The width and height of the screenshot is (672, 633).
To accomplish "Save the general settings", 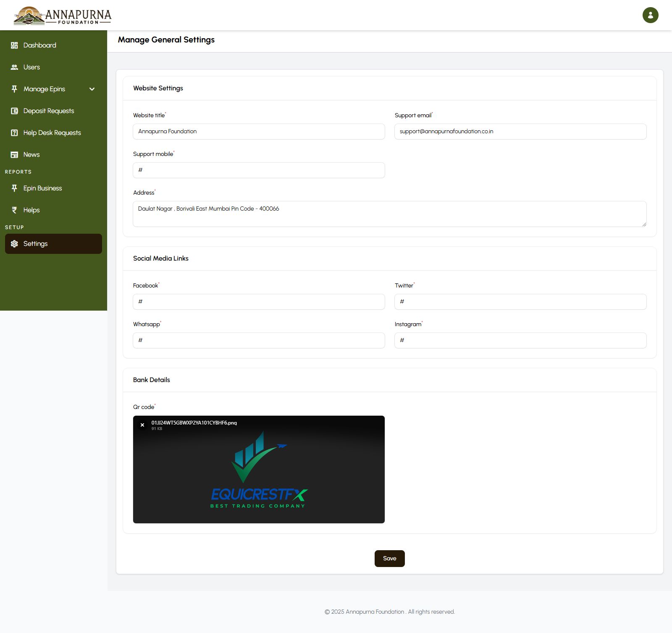I will pyautogui.click(x=389, y=559).
